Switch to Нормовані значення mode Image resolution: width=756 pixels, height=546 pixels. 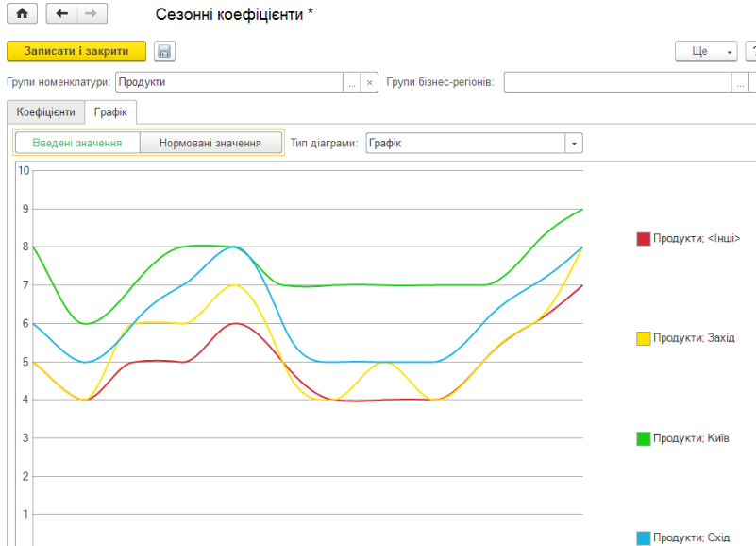tap(210, 143)
